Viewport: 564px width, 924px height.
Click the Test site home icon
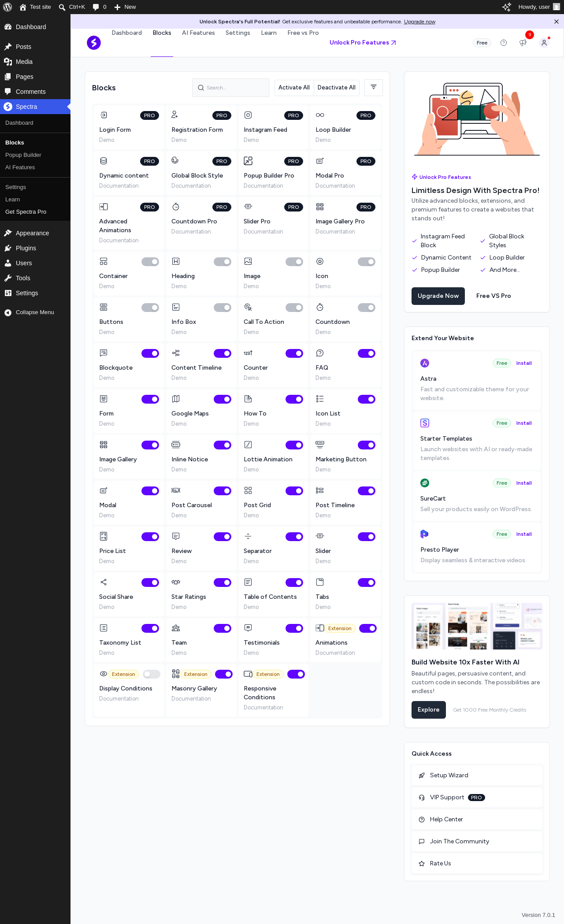23,7
